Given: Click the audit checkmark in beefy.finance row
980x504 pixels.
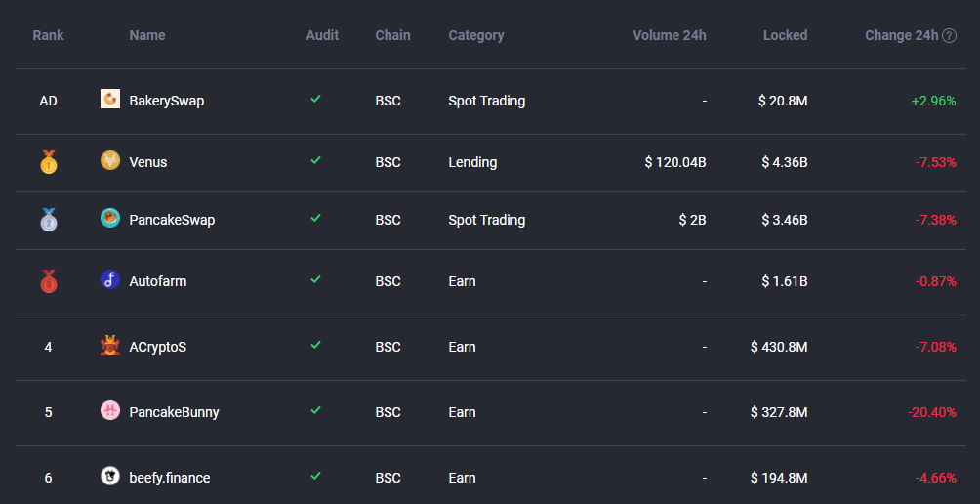Looking at the screenshot, I should coord(315,476).
